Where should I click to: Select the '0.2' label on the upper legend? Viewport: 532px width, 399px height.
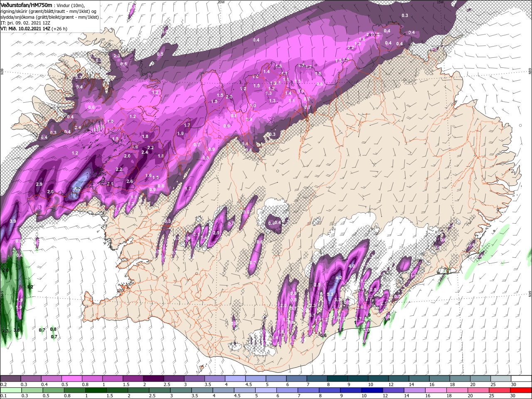point(3,384)
